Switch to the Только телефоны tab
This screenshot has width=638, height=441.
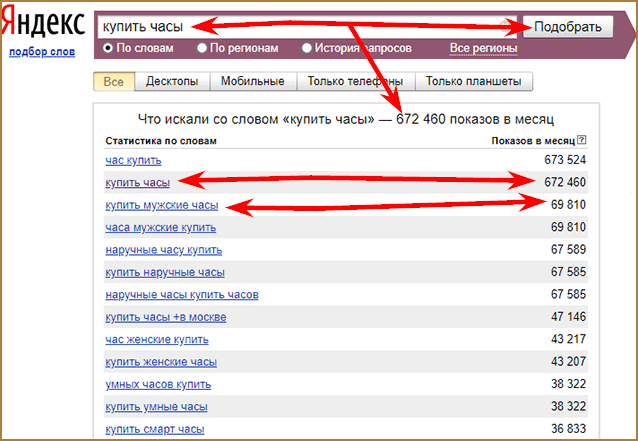(x=356, y=81)
